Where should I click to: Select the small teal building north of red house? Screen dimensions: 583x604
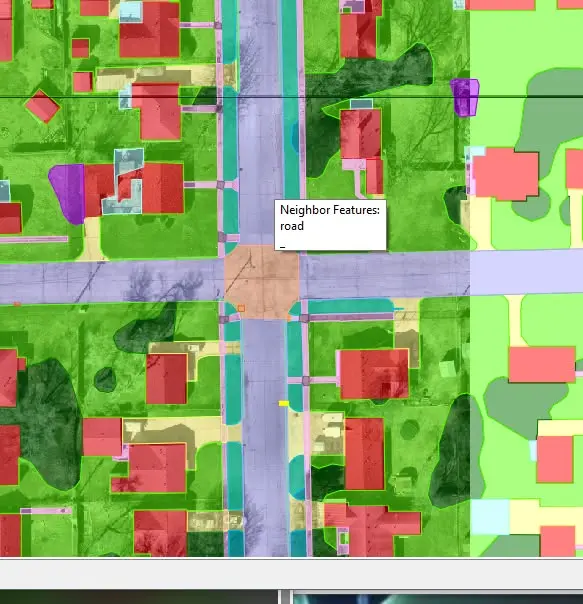coord(361,104)
